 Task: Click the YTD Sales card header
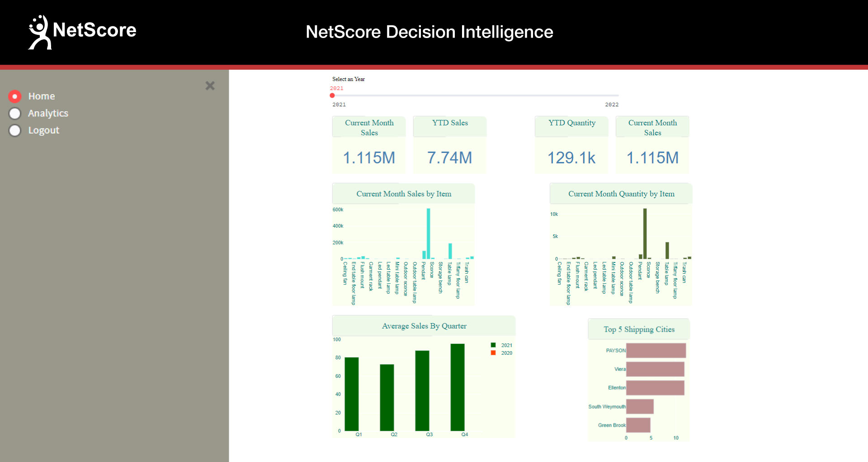[x=450, y=126]
